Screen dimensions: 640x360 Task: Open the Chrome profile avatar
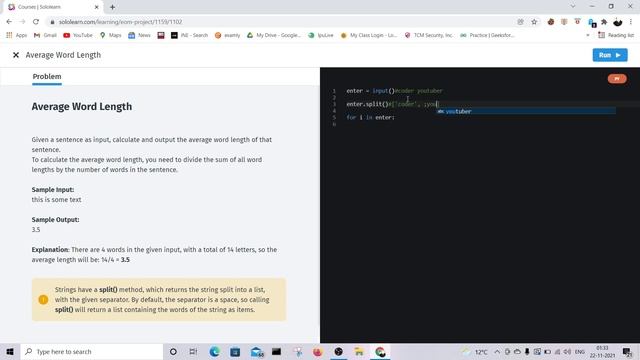618,22
